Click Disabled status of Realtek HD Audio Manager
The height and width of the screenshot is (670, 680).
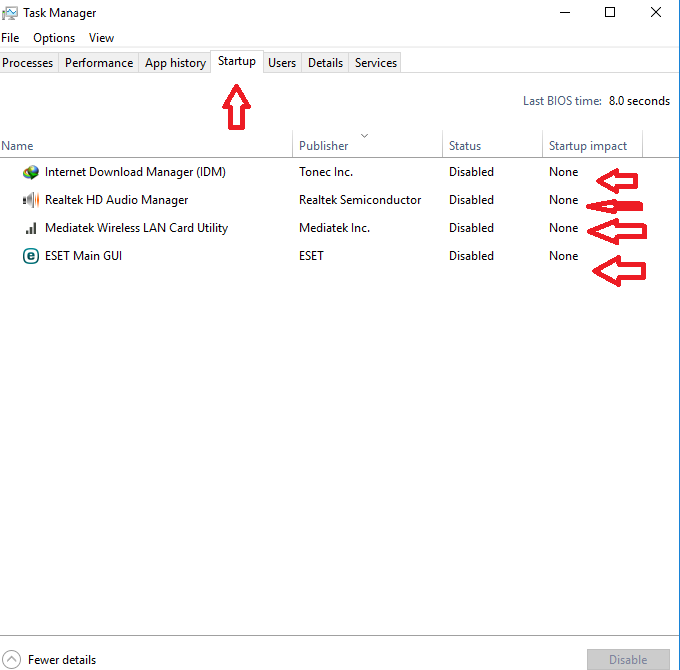coord(471,200)
